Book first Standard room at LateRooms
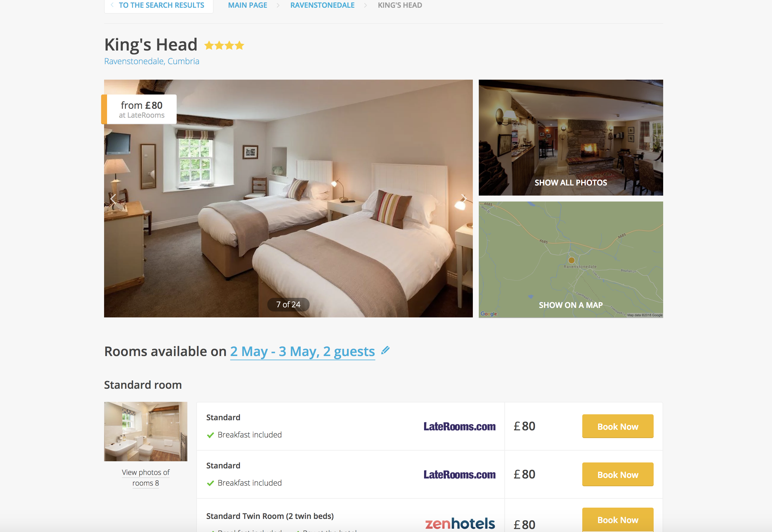This screenshot has height=532, width=772. (x=618, y=426)
